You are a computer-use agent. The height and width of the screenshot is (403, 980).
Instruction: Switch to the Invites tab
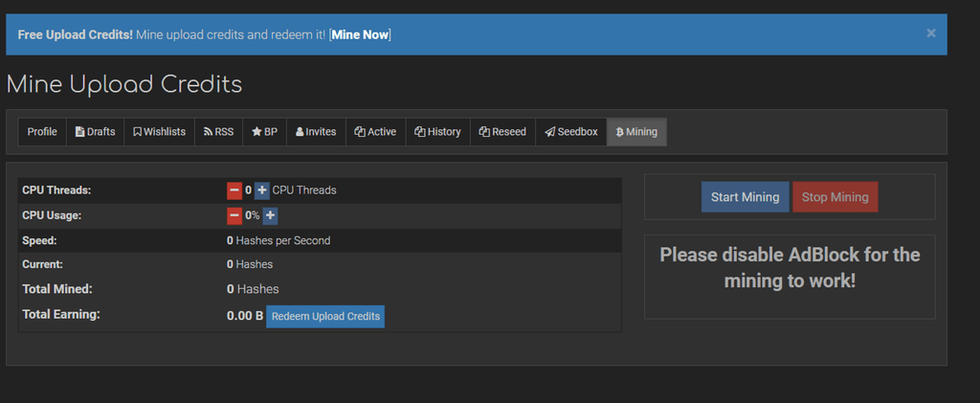(x=316, y=132)
